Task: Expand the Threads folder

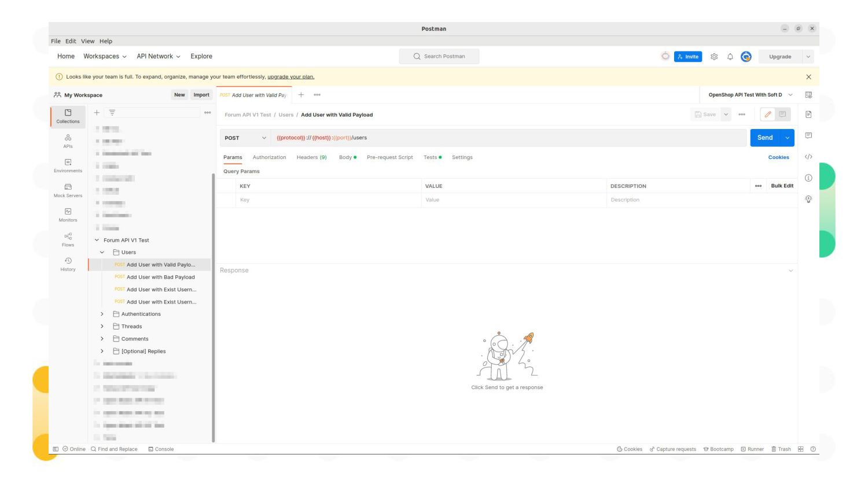Action: coord(102,327)
